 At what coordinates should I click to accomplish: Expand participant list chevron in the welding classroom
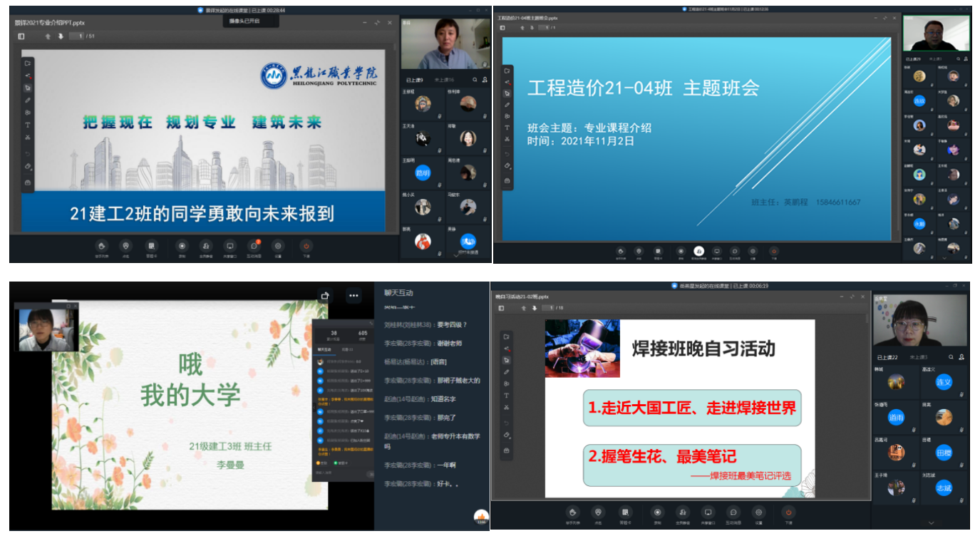pyautogui.click(x=931, y=524)
